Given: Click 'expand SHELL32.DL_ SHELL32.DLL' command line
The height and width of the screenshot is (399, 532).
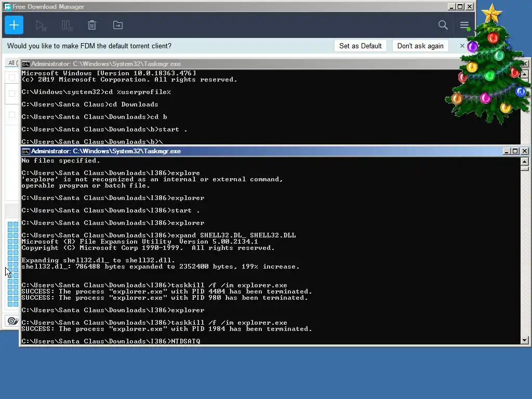Looking at the screenshot, I should (x=159, y=235).
